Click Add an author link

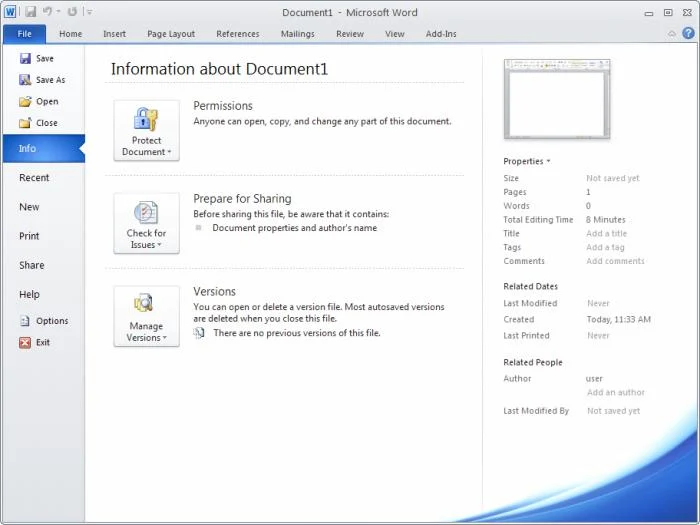[615, 393]
